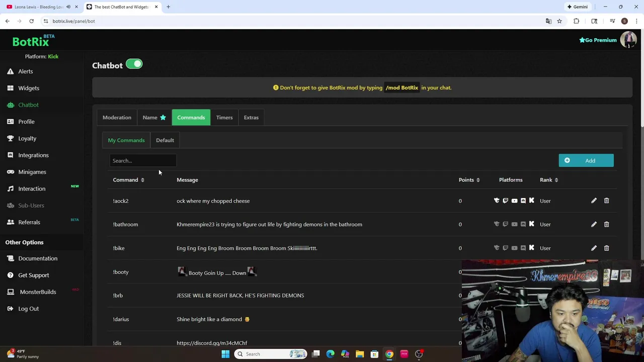Open Windows Start menu
The width and height of the screenshot is (644, 362).
coord(225,354)
